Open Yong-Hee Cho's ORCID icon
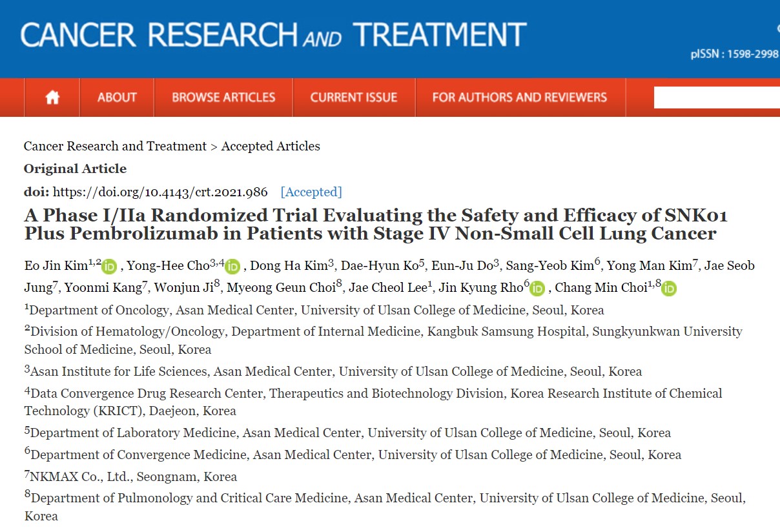Image resolution: width=780 pixels, height=532 pixels. [x=232, y=267]
